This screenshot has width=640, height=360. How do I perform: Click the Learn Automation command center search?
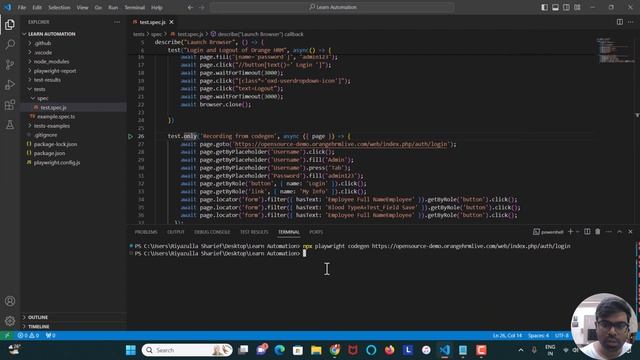[332, 7]
